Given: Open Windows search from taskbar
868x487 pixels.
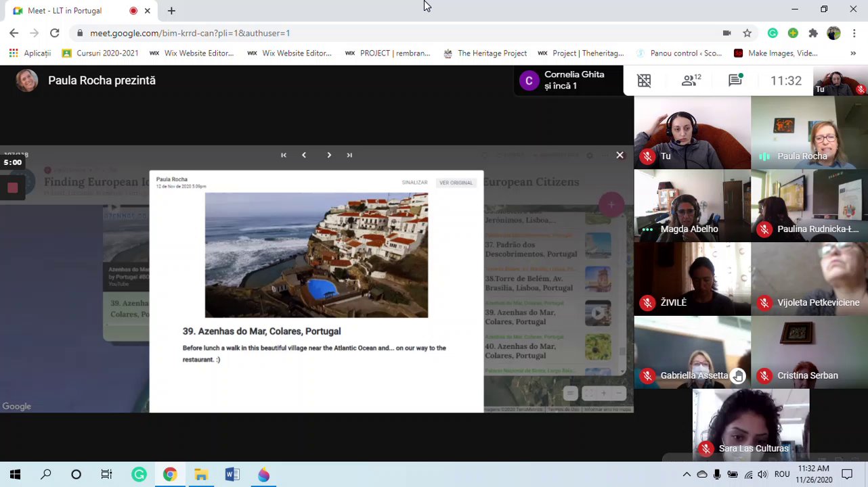Looking at the screenshot, I should pyautogui.click(x=46, y=475).
